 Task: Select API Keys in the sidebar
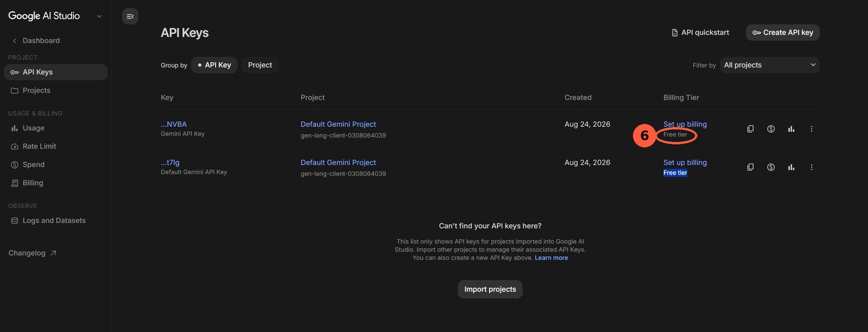(56, 72)
